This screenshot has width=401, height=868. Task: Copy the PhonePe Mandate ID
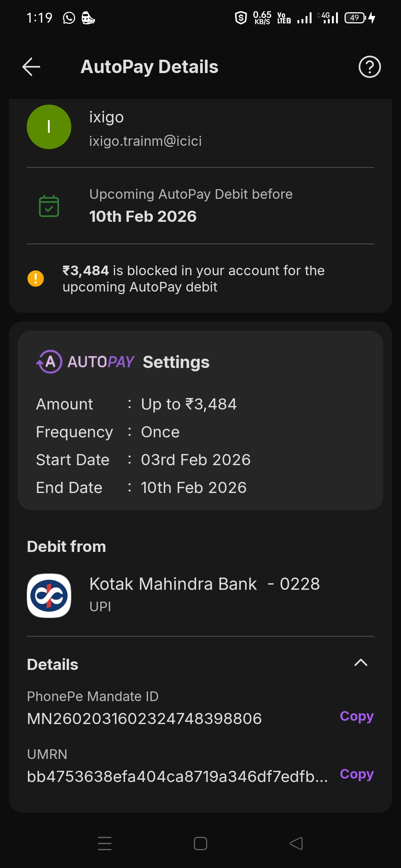pyautogui.click(x=356, y=716)
